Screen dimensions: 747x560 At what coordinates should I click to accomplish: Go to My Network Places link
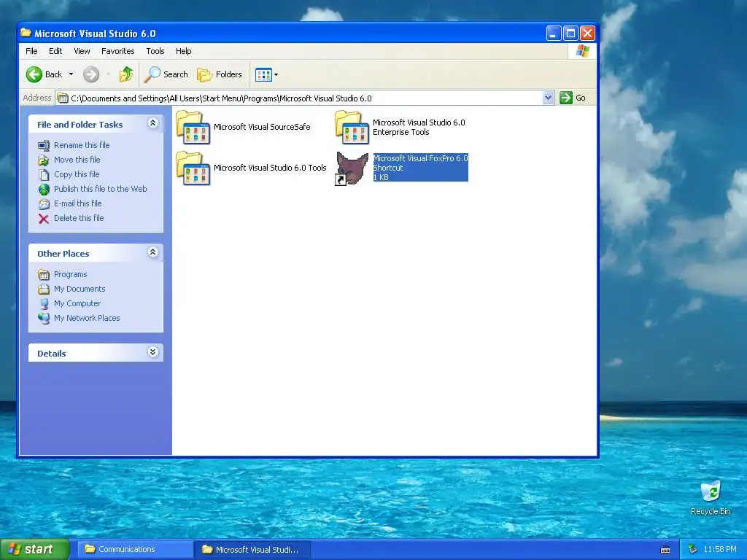coord(87,318)
